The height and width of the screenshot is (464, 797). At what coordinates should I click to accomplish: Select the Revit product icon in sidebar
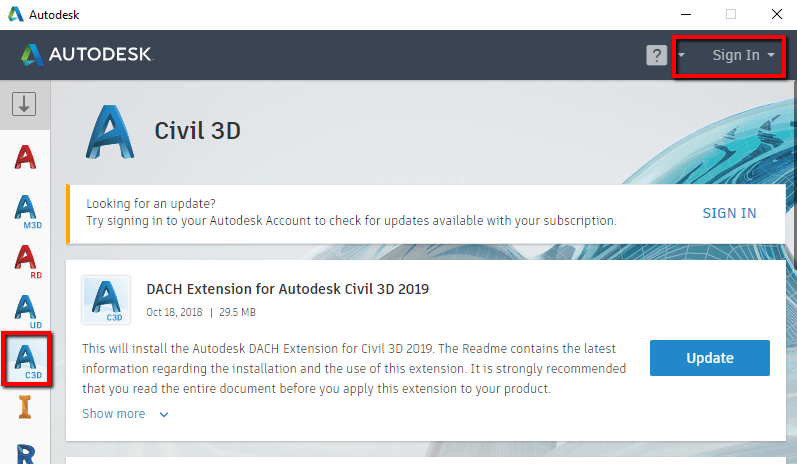pyautogui.click(x=26, y=452)
